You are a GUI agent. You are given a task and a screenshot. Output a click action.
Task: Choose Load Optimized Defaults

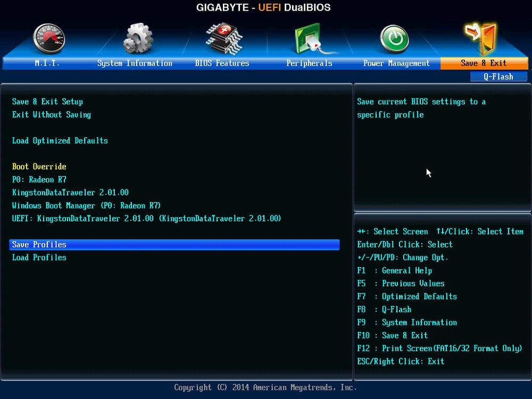click(x=60, y=140)
